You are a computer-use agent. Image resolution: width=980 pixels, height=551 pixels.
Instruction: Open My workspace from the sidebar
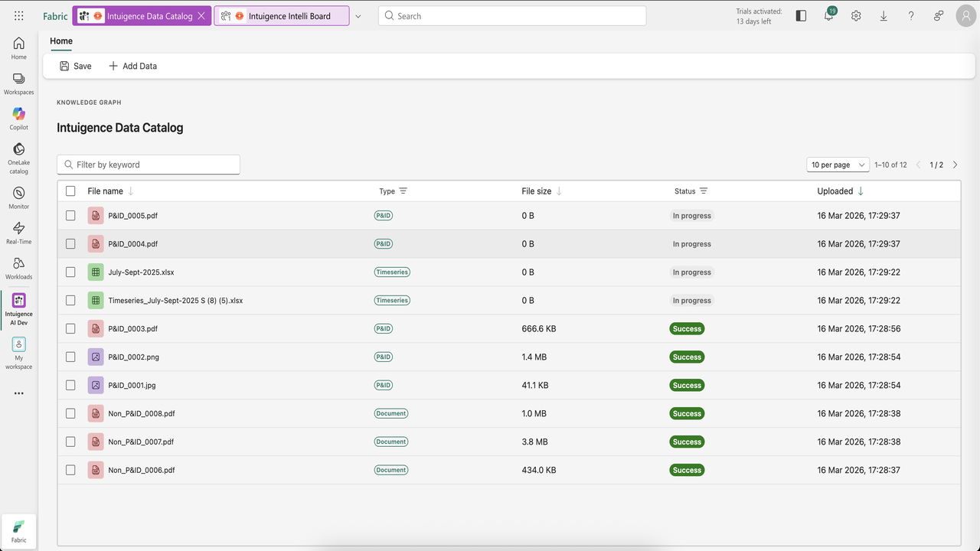[19, 354]
